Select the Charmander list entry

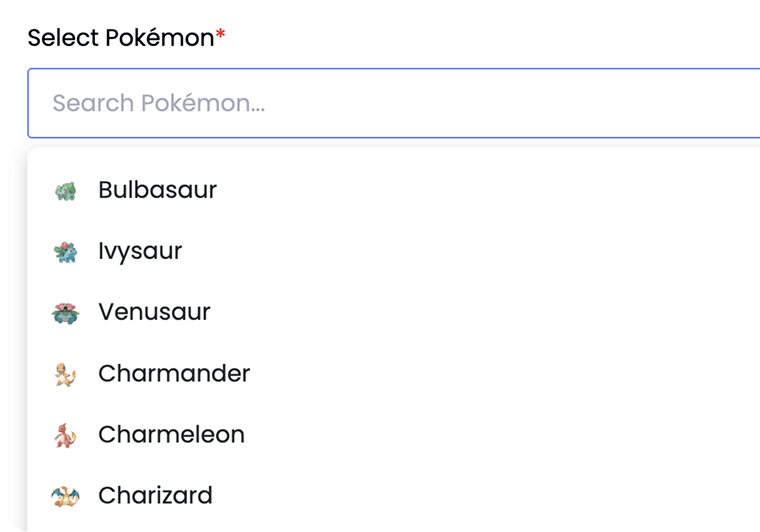[x=174, y=374]
